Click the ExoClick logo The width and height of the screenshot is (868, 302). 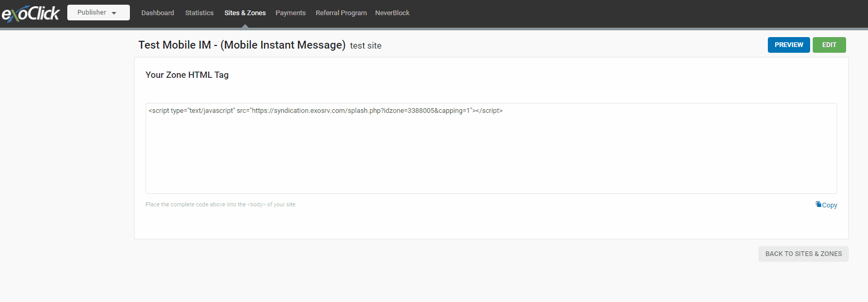click(x=31, y=13)
